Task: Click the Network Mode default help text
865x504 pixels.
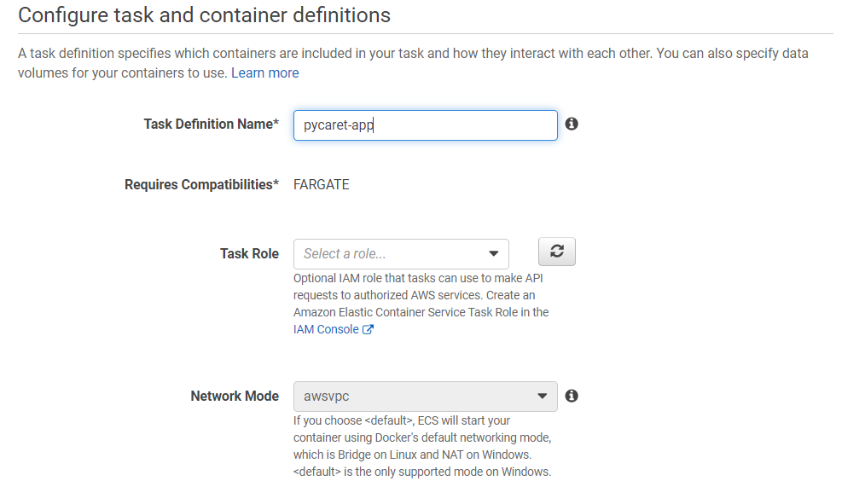Action: pos(421,446)
